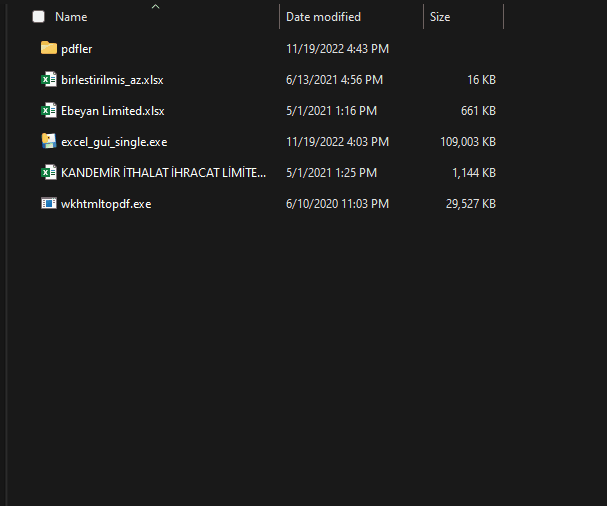
Task: Select the wkhtmltopdf.exe file name
Action: (106, 203)
